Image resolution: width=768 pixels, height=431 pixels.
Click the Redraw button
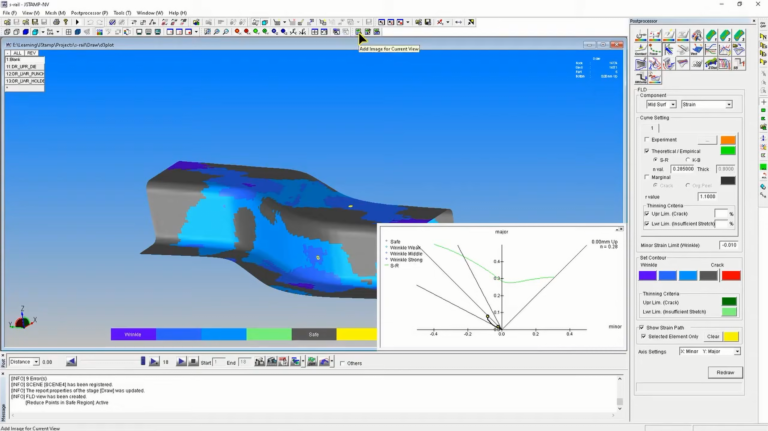(x=725, y=372)
